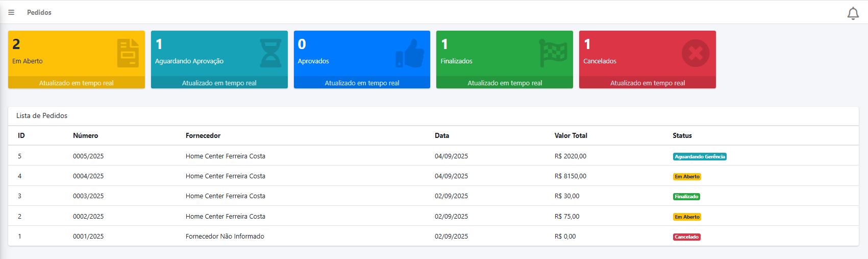Click the Status column header
868x259 pixels.
(x=682, y=135)
